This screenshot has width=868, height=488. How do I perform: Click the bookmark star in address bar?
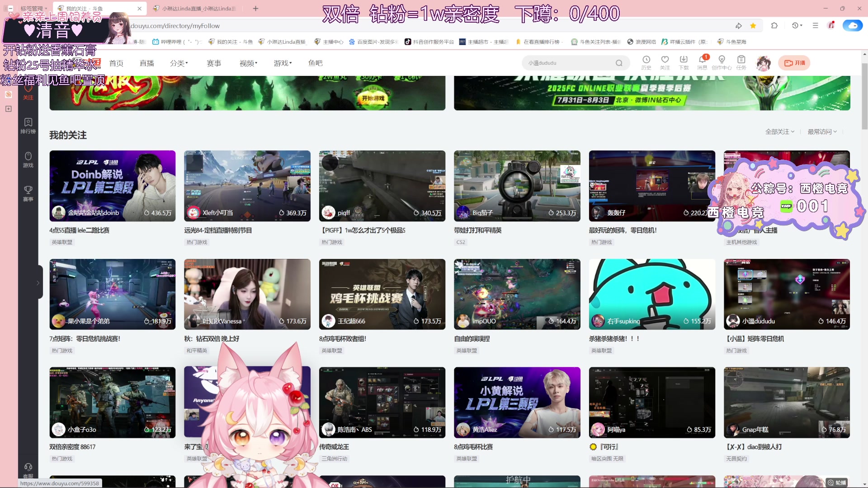point(753,26)
